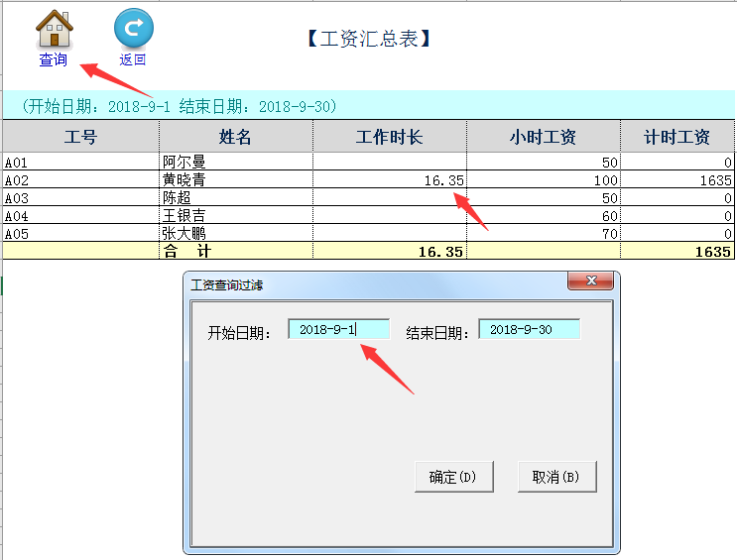Select 黄晓青's 计时工资 value 1635
This screenshot has width=737, height=560.
tap(677, 179)
